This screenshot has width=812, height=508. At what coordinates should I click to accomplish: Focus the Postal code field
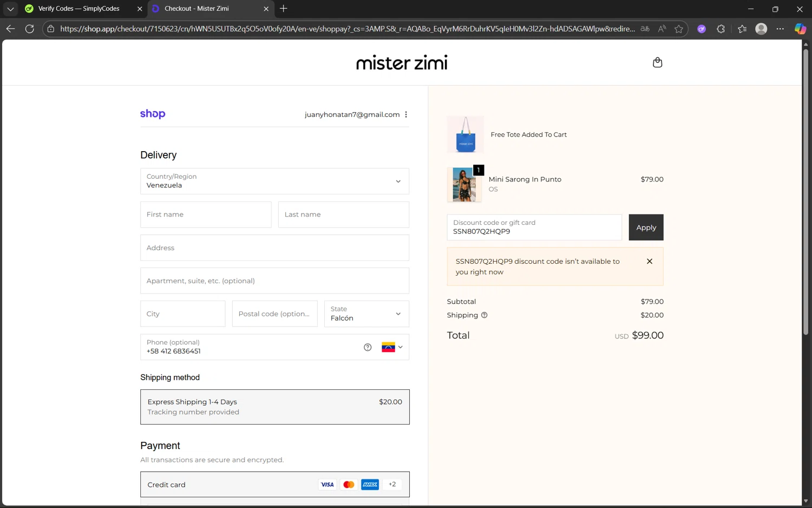pyautogui.click(x=275, y=314)
